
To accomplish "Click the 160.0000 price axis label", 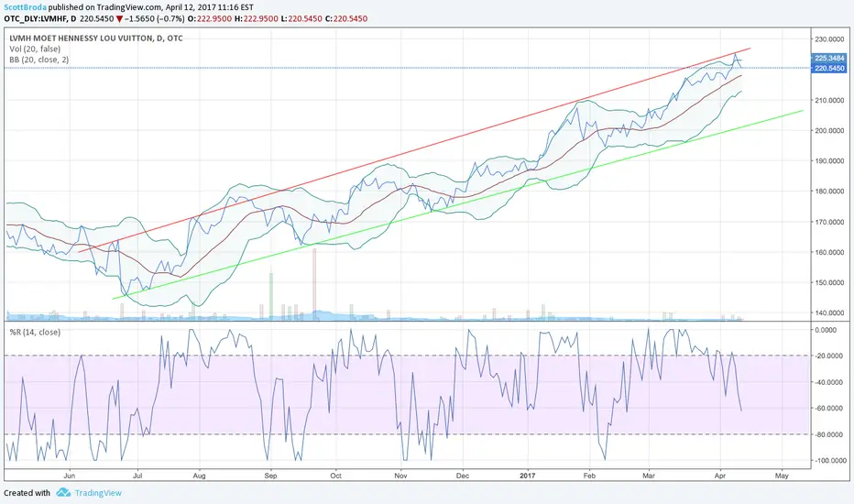I will [x=830, y=252].
